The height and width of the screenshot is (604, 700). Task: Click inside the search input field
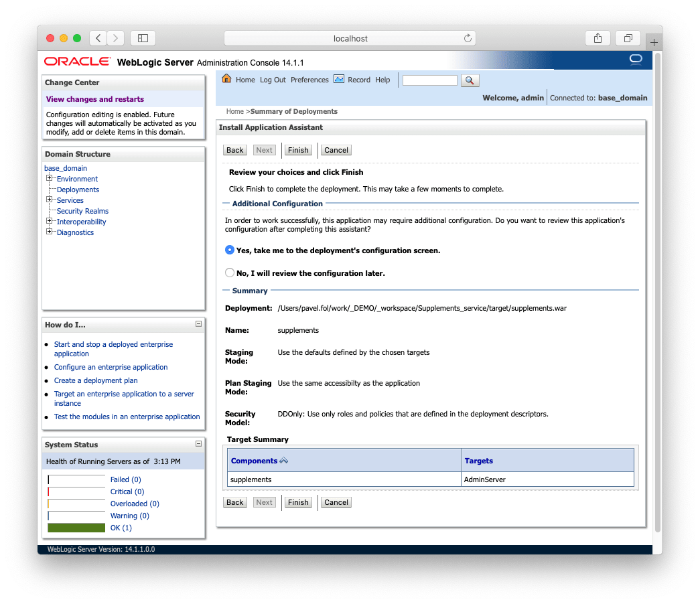click(x=429, y=80)
